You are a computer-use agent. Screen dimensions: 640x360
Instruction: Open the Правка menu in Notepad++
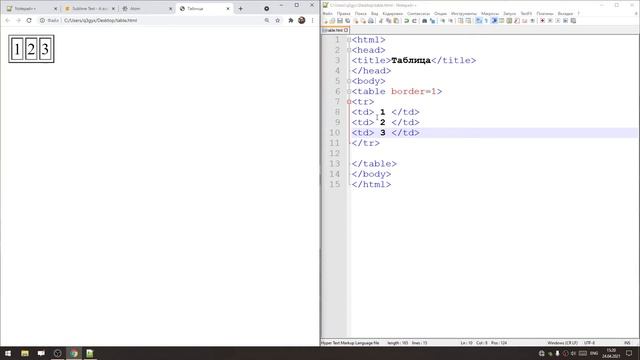344,13
